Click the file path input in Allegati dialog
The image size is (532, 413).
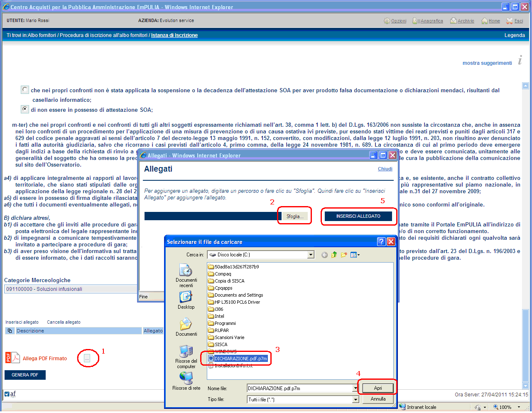(213, 216)
